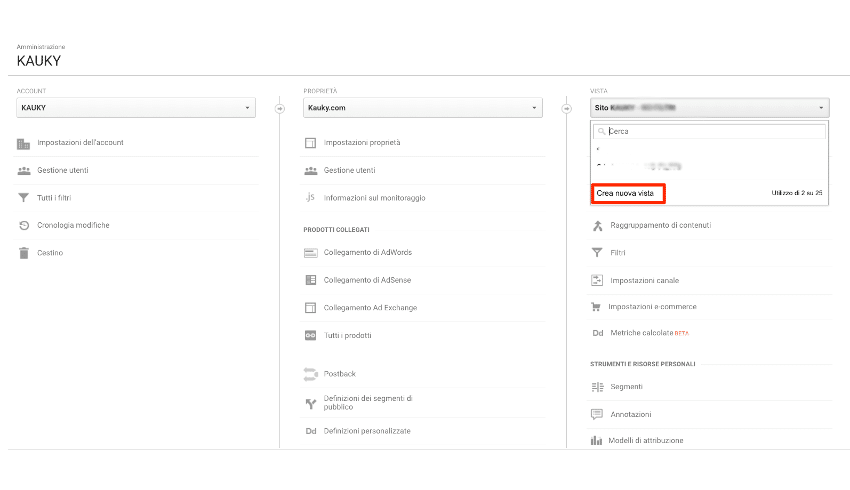The image size is (850, 490).
Task: Click the Tutti i filtri funnel icon
Action: pos(23,198)
